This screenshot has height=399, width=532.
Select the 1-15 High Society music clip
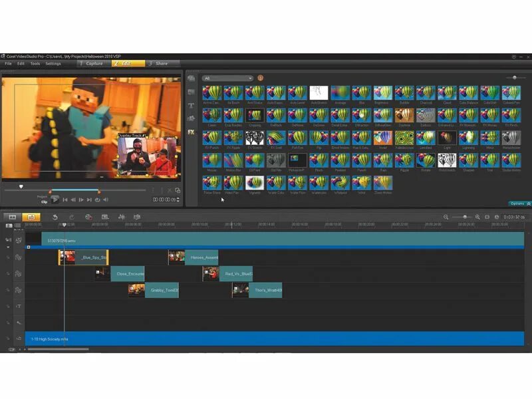click(275, 338)
